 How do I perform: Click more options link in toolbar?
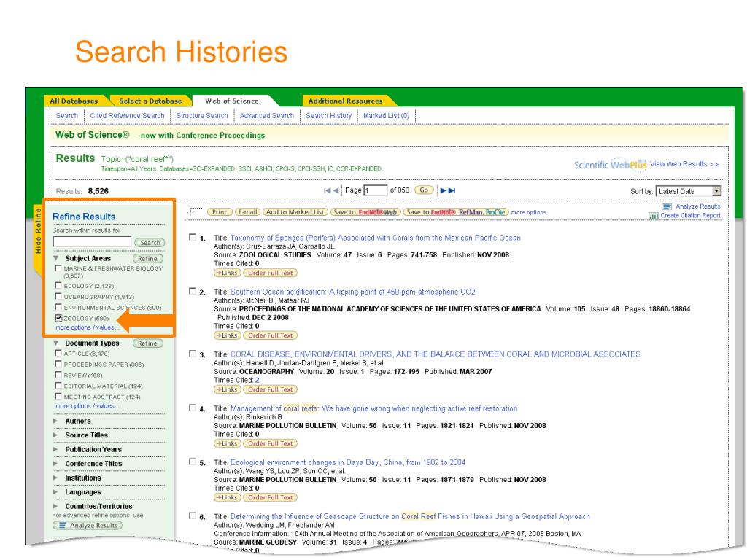(x=528, y=212)
